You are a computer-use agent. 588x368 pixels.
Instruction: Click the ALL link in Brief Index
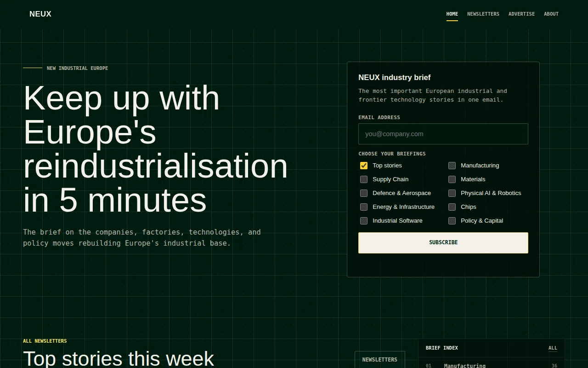tap(553, 348)
